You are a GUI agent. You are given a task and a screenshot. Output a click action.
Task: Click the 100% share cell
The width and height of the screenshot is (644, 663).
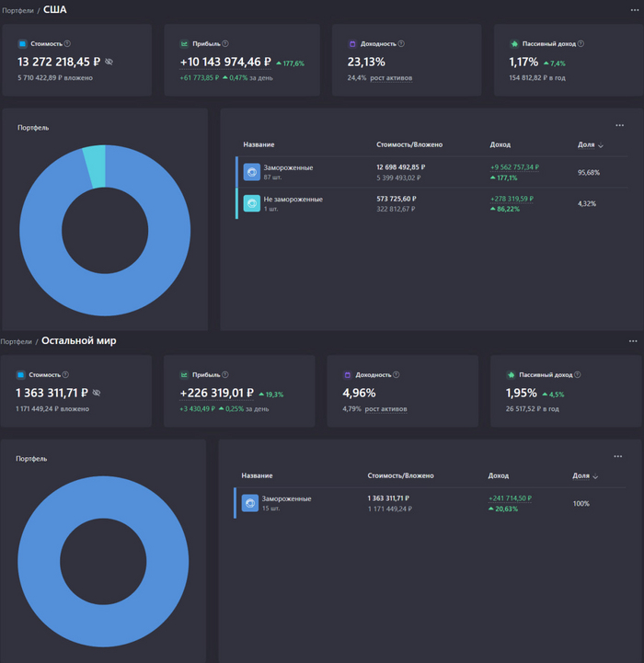[581, 504]
